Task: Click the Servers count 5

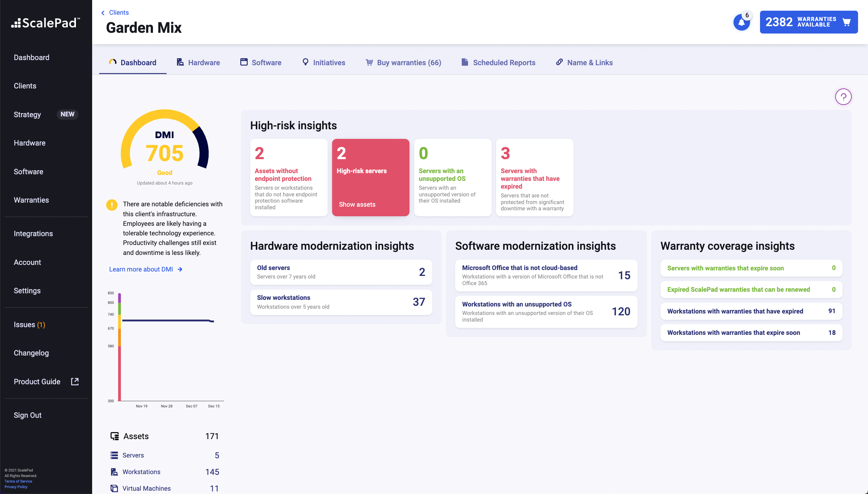Action: point(217,455)
